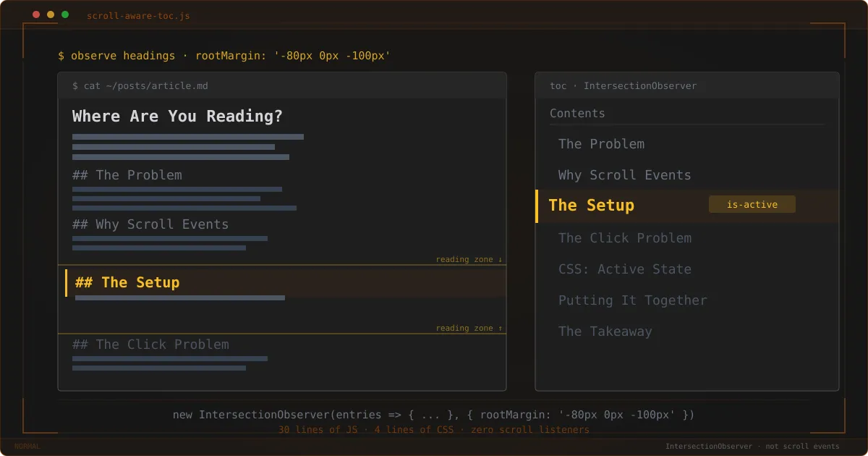Click the 'reading zone ↑' label
Image resolution: width=868 pixels, height=456 pixels.
[x=469, y=328]
